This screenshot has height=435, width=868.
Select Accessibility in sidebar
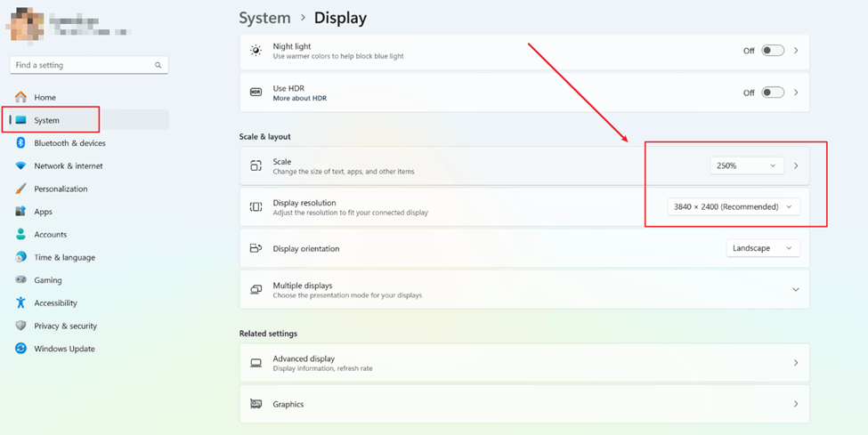pos(88,302)
